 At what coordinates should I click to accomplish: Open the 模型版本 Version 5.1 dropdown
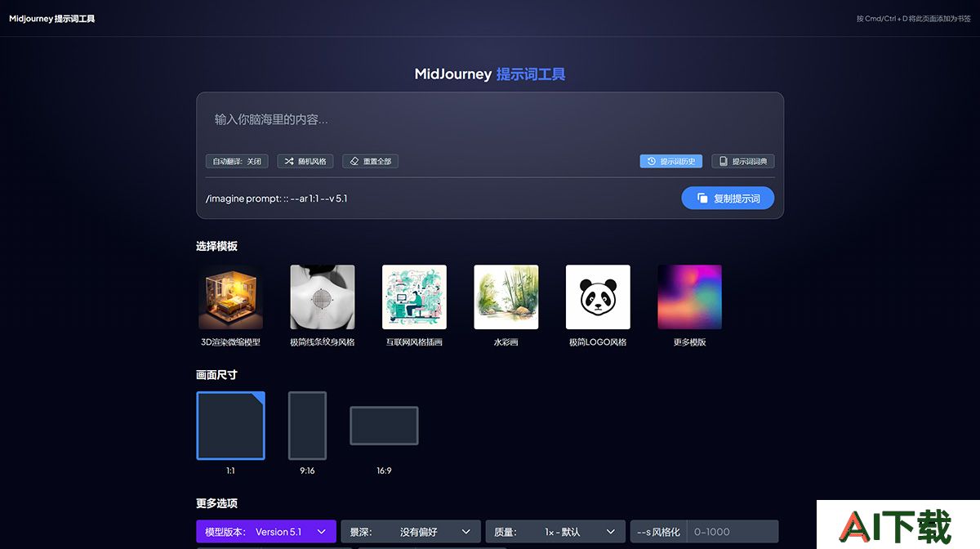(266, 532)
